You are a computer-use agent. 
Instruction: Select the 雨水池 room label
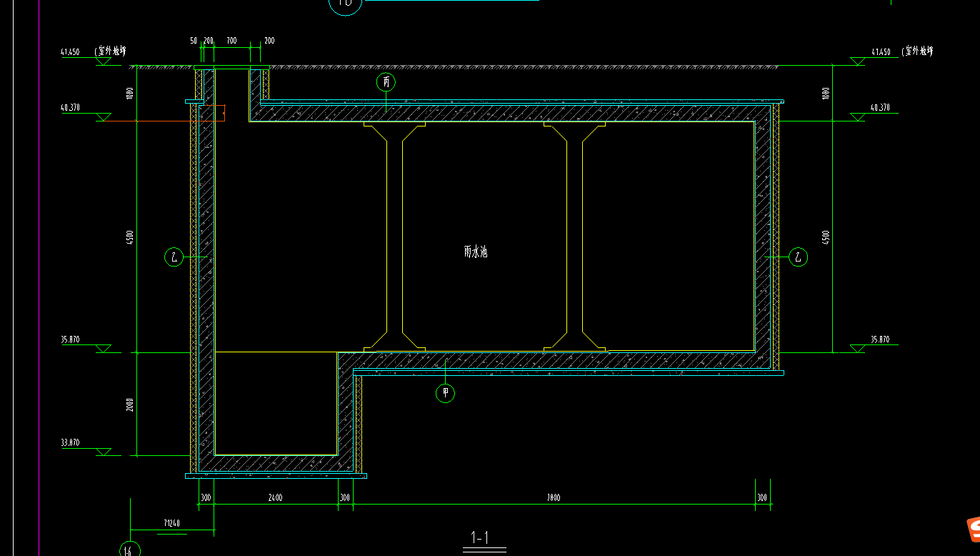pos(475,252)
